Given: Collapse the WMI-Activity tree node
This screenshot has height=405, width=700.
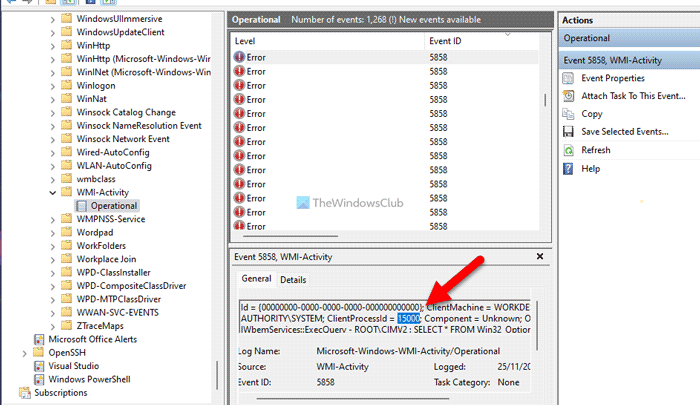Looking at the screenshot, I should tap(53, 193).
